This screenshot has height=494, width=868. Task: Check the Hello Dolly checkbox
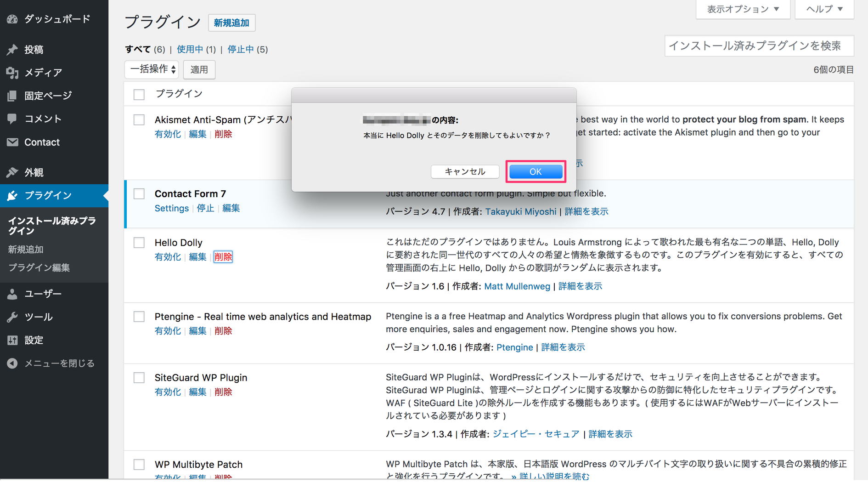click(x=139, y=243)
